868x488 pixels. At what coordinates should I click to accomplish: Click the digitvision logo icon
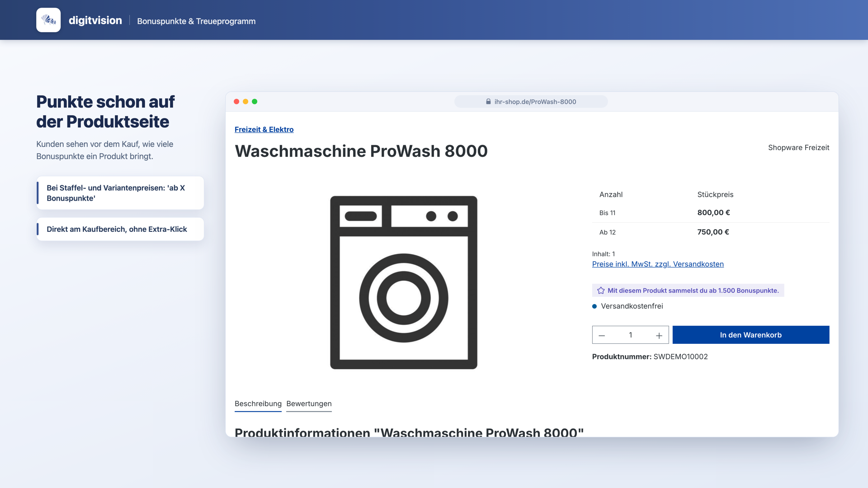coord(48,20)
